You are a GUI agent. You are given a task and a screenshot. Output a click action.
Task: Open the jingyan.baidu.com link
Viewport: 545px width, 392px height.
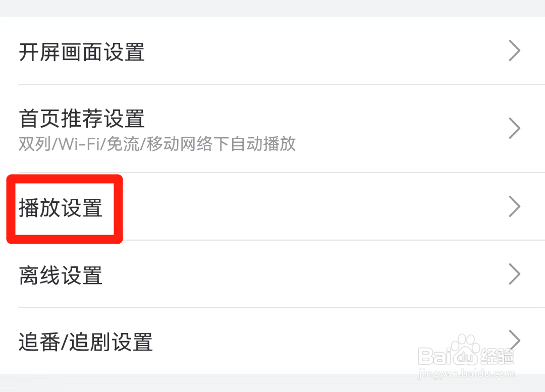tap(467, 374)
